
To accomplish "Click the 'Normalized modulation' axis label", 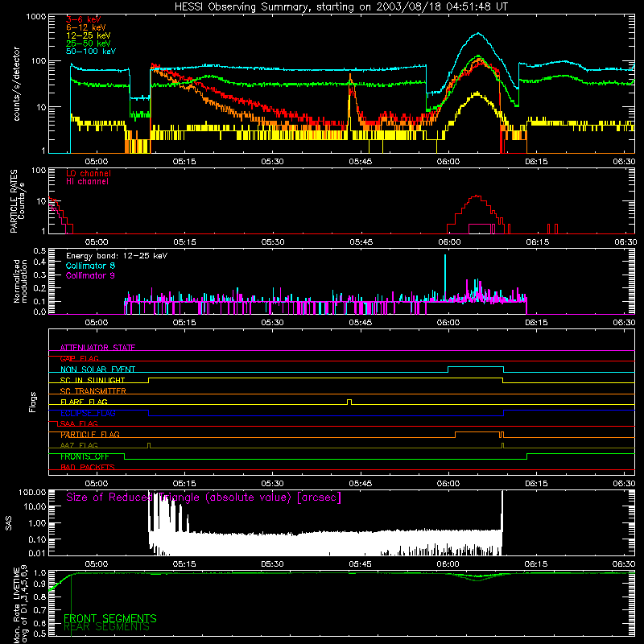I will pos(20,281).
